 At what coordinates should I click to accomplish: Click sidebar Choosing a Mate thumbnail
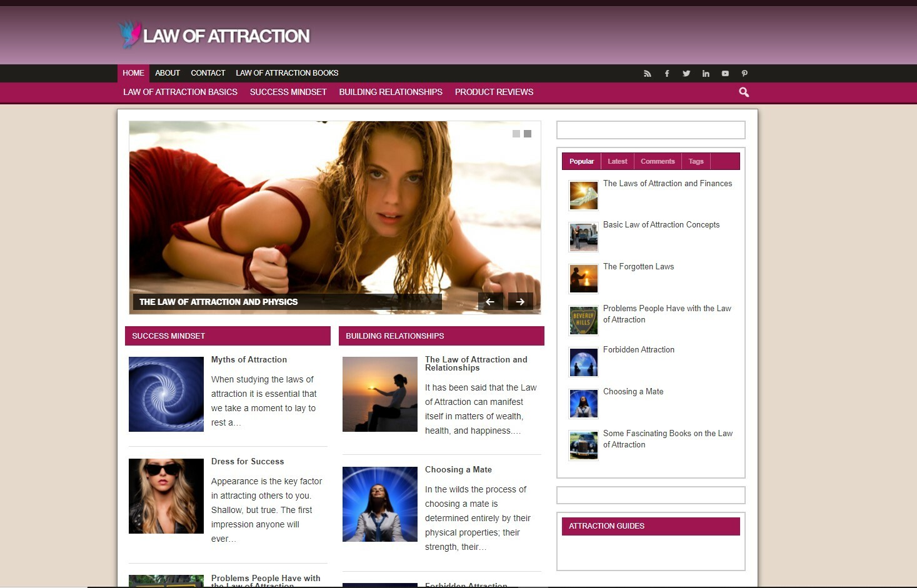[584, 404]
